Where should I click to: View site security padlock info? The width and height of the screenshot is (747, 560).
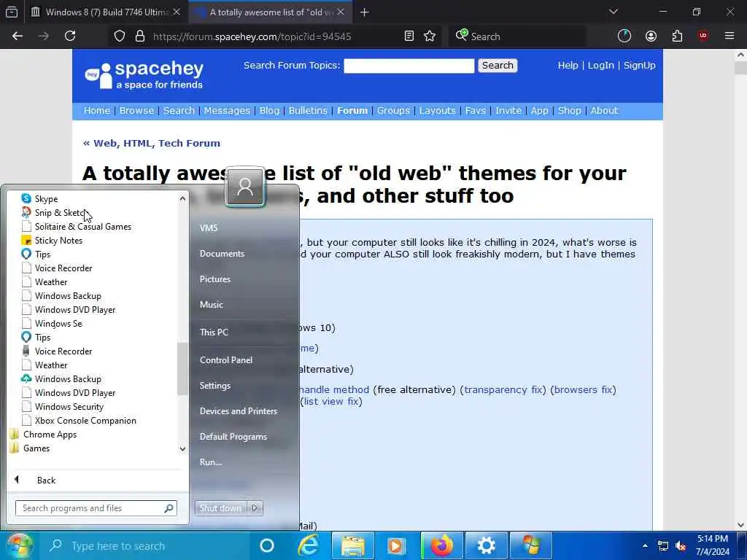click(139, 36)
